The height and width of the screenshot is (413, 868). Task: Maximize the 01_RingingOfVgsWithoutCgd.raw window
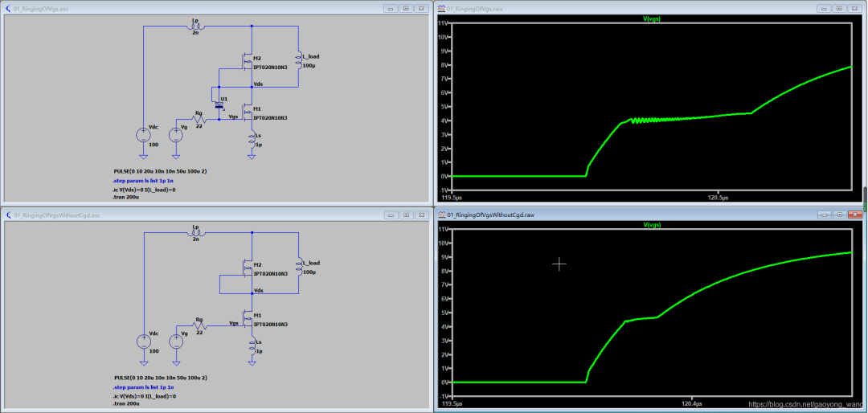[840, 215]
